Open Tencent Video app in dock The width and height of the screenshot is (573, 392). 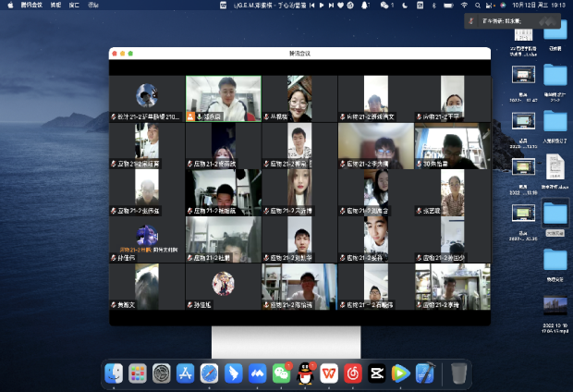tap(401, 373)
